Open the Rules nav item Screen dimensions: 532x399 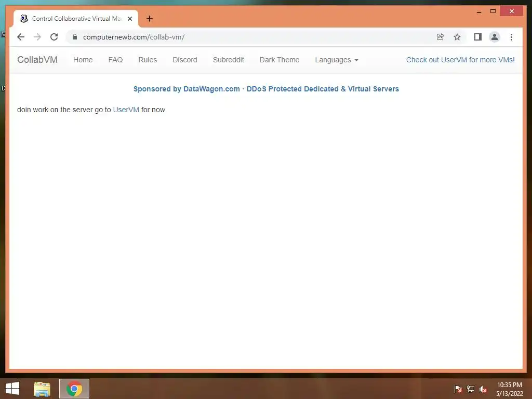tap(148, 60)
